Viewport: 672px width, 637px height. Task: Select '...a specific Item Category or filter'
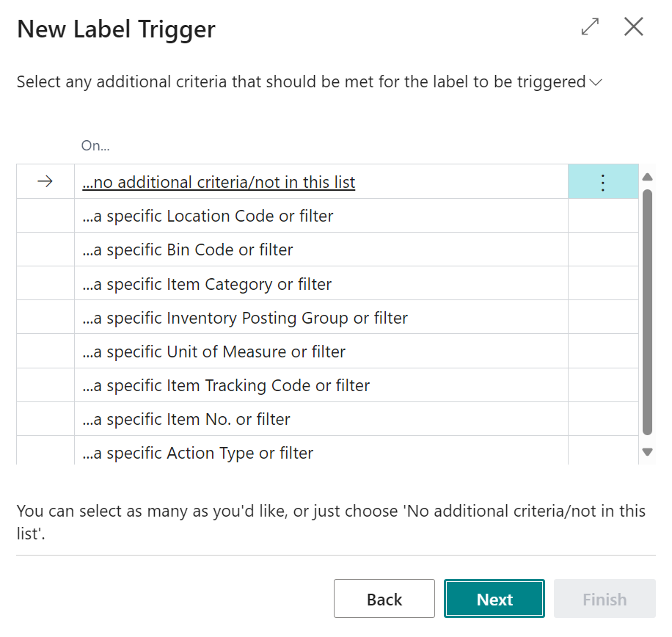click(x=204, y=283)
